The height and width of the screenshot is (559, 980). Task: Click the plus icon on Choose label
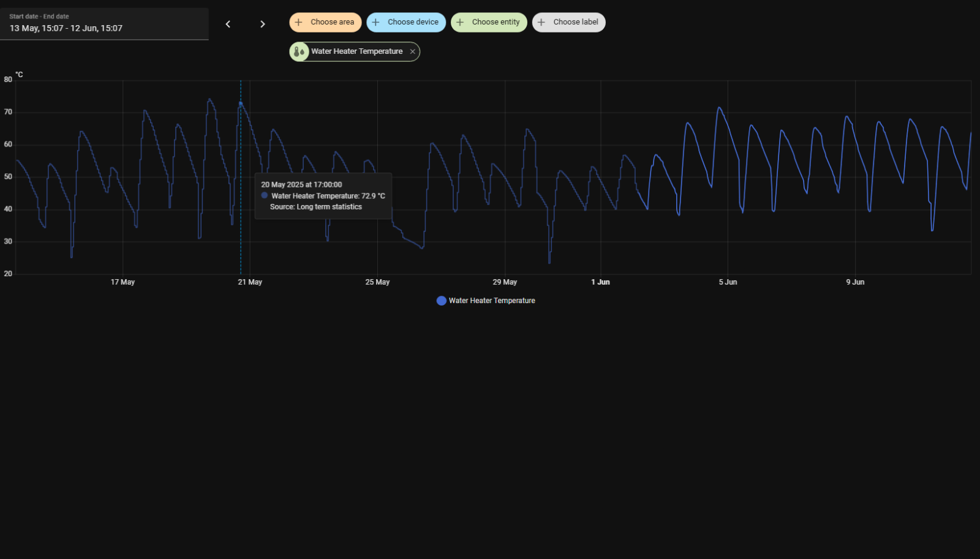[541, 22]
